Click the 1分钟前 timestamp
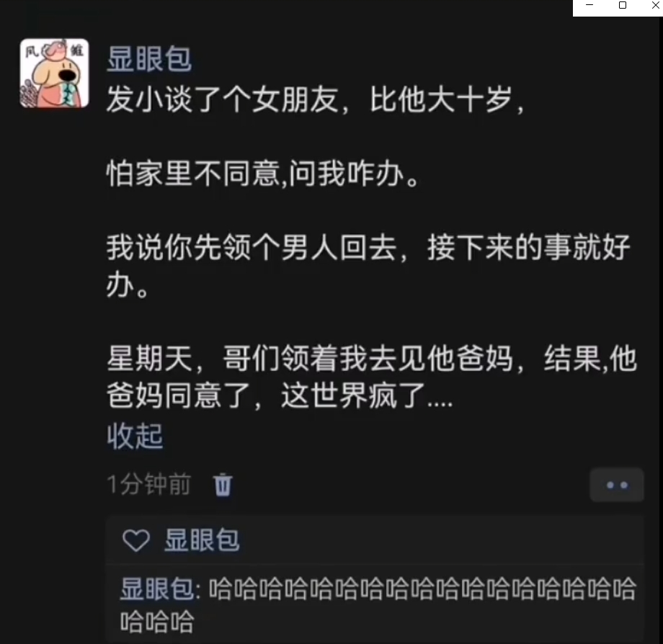 (149, 484)
